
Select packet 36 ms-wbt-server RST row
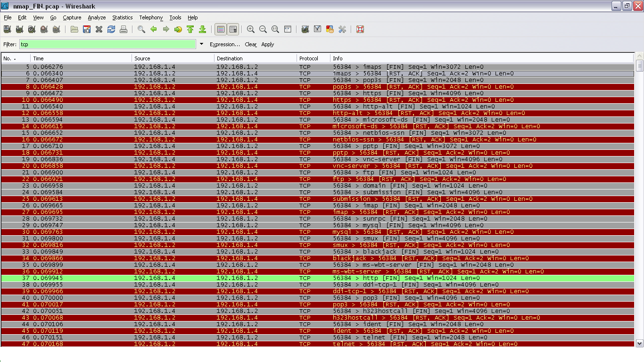[317, 271]
